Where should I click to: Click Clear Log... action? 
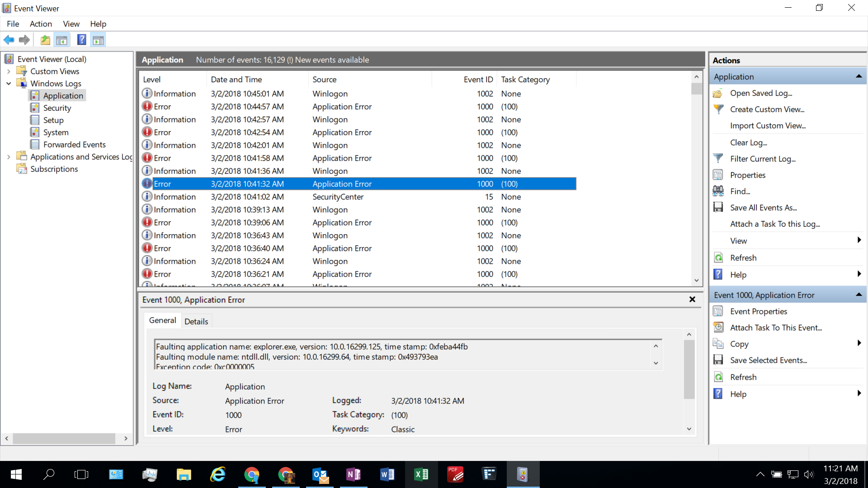pos(748,142)
